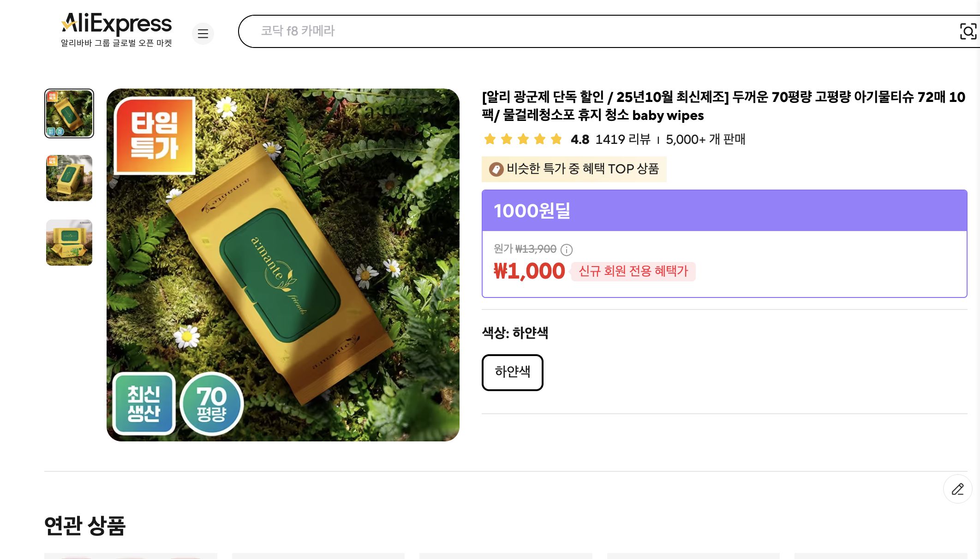Click the fifth rating star

[x=555, y=139]
